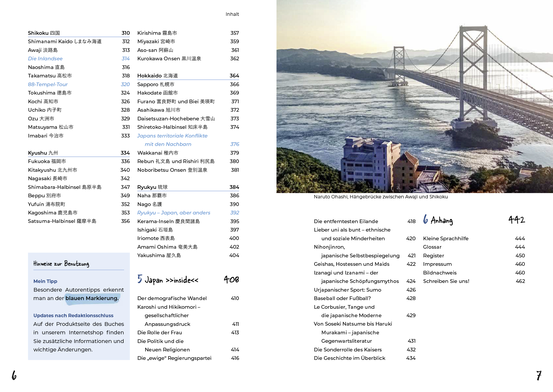Click the blauen Markierung highlighted text
The image size is (553, 392).
[x=92, y=298]
